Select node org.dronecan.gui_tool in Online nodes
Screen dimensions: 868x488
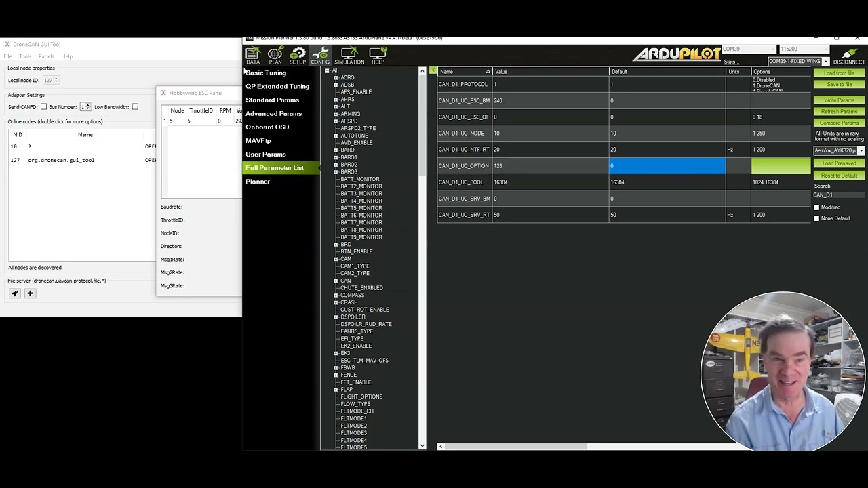coord(81,161)
